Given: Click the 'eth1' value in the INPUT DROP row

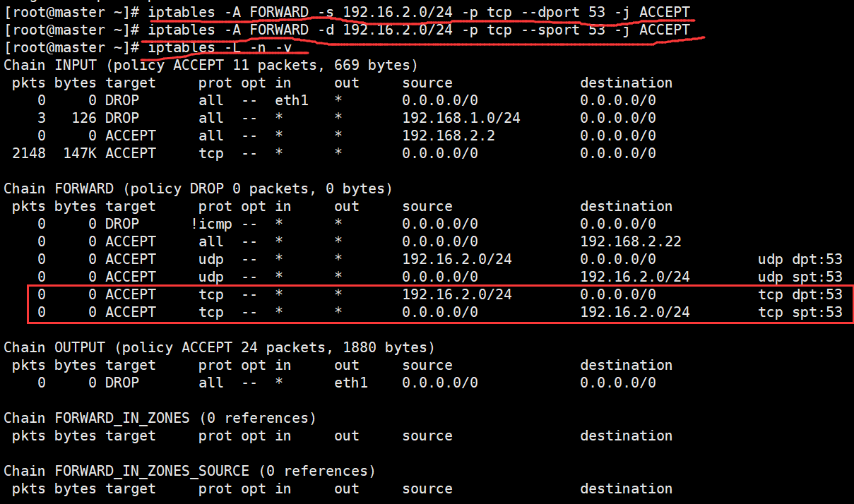Looking at the screenshot, I should pyautogui.click(x=292, y=100).
